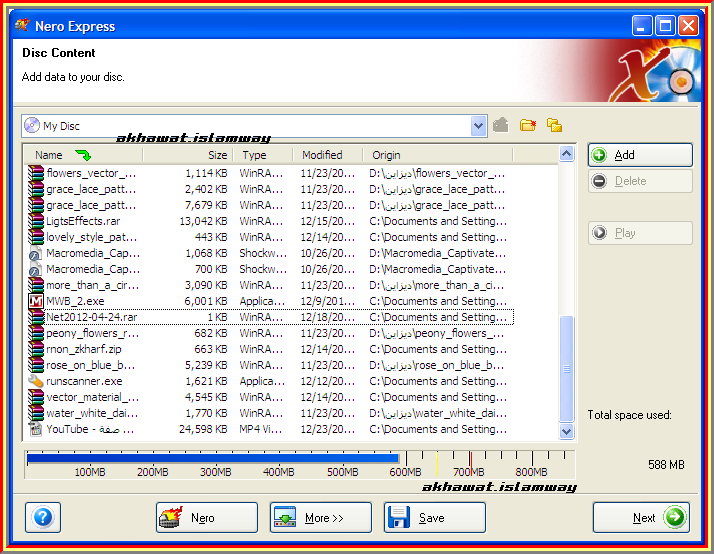Click the 13,042 KB size cell
Image resolution: width=714 pixels, height=554 pixels.
203,221
